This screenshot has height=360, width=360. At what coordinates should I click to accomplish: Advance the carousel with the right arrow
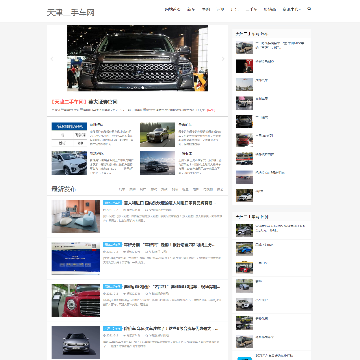(x=223, y=59)
